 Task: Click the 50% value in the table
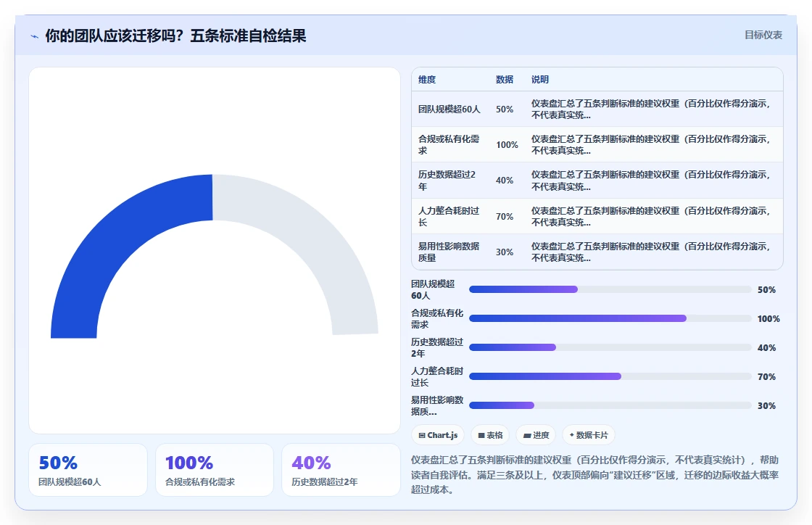[x=505, y=109]
